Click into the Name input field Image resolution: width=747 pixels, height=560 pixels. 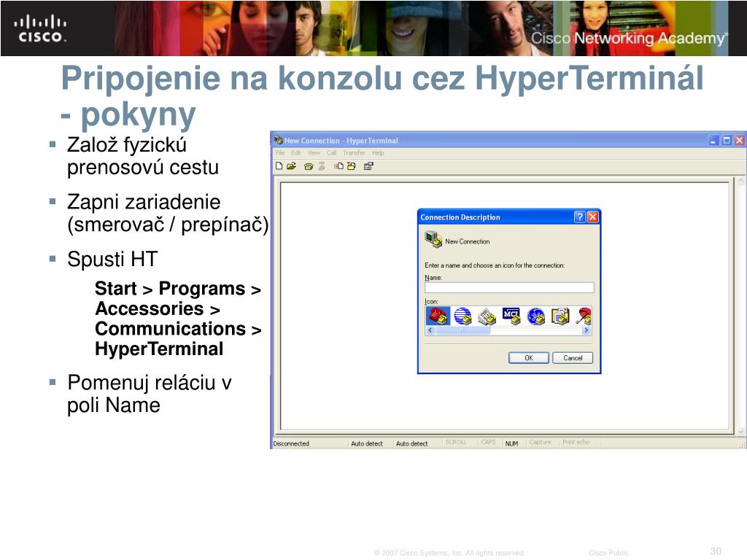509,287
